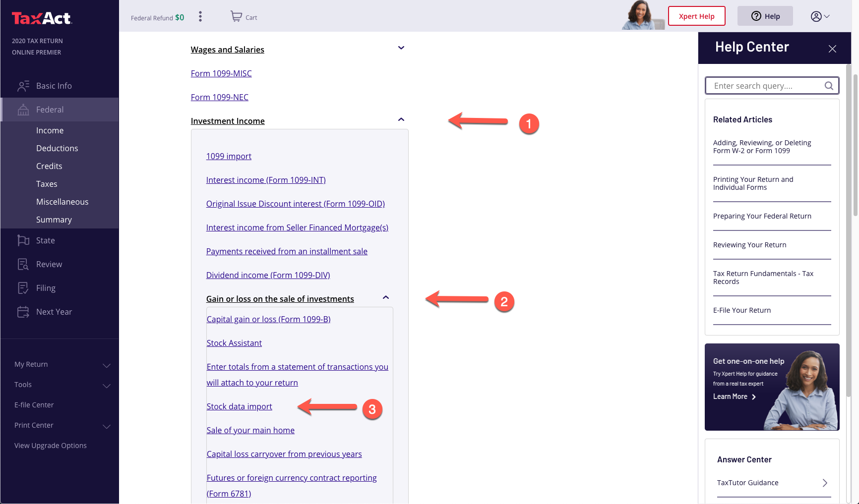Expand the Print Center menu

coord(106,426)
